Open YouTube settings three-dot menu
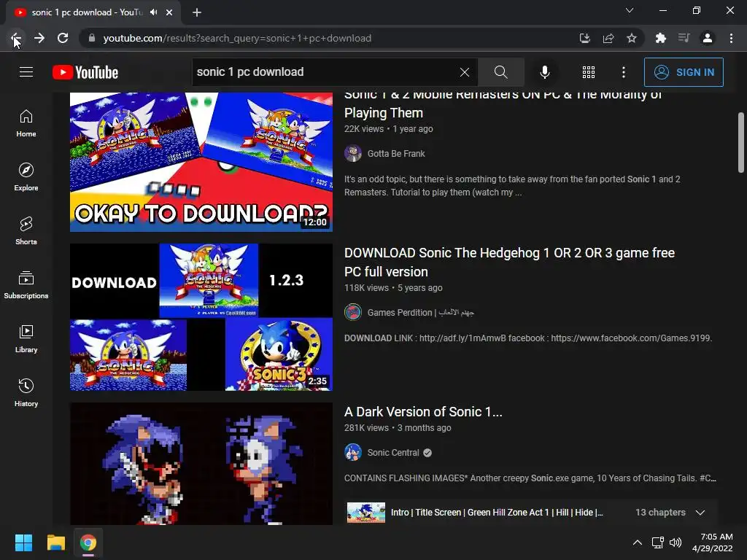Screen dimensions: 747x560 pos(624,72)
